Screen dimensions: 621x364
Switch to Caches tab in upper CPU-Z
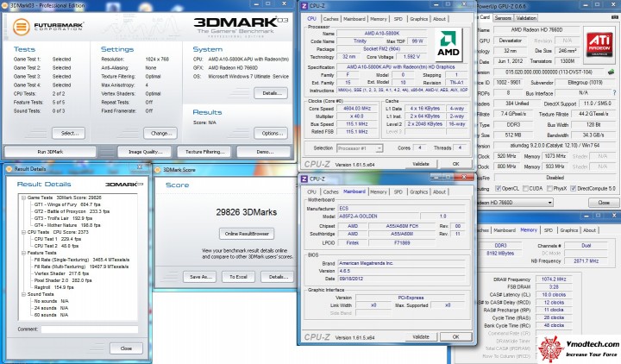(x=330, y=19)
